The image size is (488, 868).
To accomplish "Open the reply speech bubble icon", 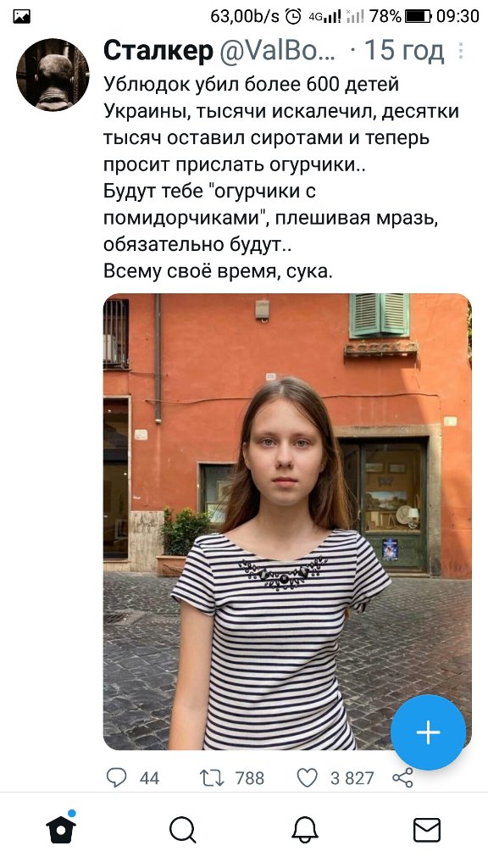I will 116,778.
